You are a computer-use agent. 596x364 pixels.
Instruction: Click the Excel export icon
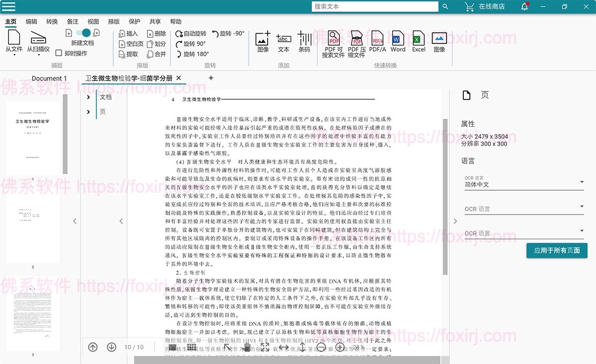419,38
